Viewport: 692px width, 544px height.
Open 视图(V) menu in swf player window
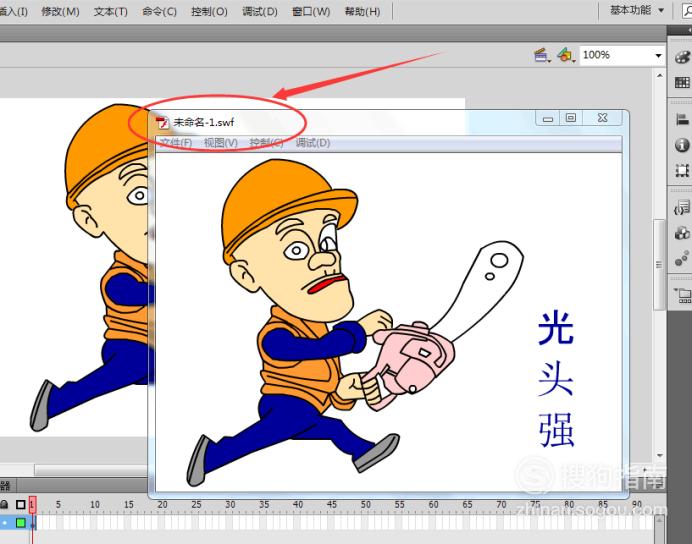(x=221, y=143)
